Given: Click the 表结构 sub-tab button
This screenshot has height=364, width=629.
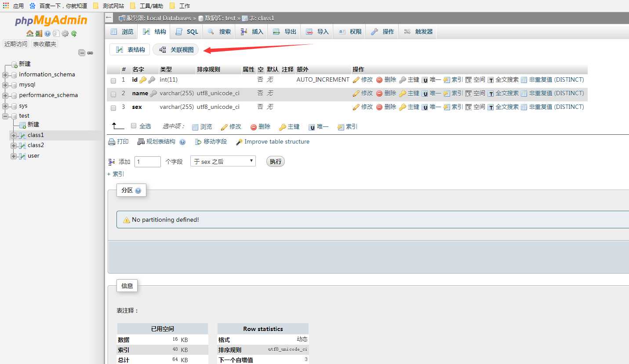Looking at the screenshot, I should tap(130, 50).
